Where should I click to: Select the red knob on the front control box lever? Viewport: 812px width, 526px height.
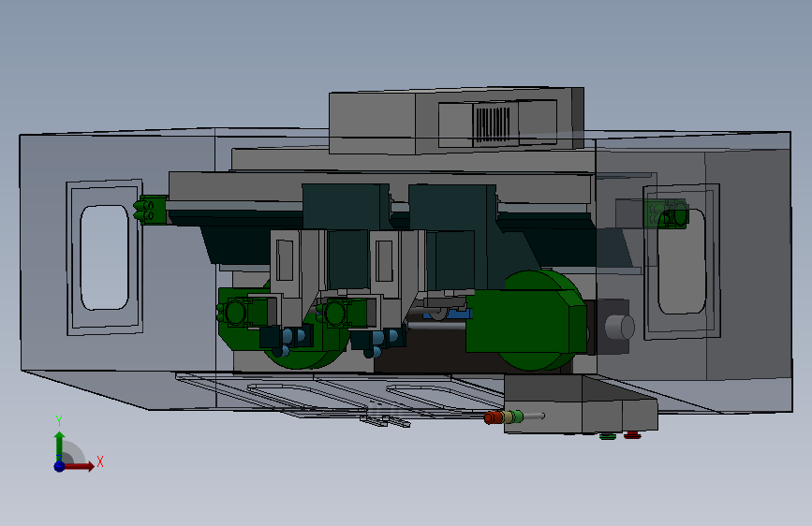click(x=493, y=417)
